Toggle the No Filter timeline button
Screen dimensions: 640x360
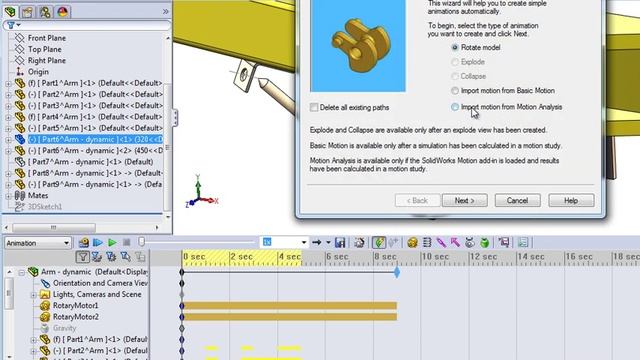coord(82,257)
